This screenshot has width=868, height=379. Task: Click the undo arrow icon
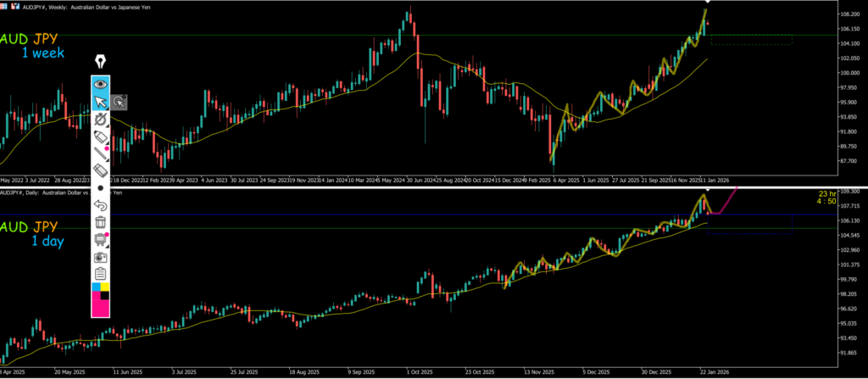click(x=100, y=205)
